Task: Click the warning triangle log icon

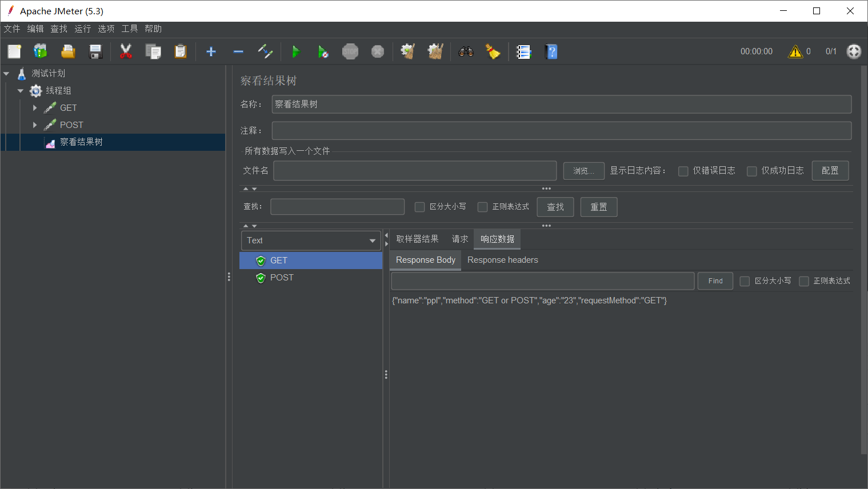Action: 795,51
